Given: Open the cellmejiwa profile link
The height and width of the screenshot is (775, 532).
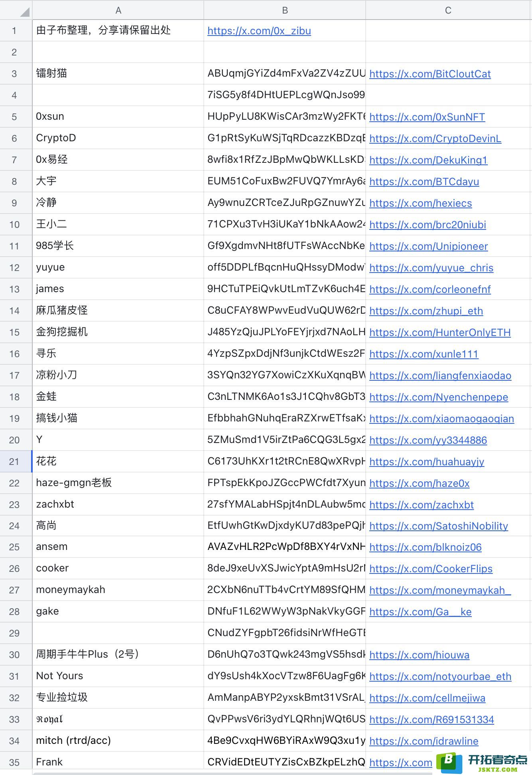Looking at the screenshot, I should pos(427,698).
